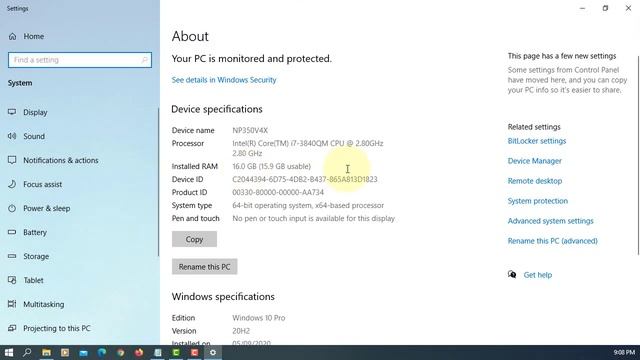Open taskbar search
Viewport: 640px width, 360px height.
(x=27, y=353)
